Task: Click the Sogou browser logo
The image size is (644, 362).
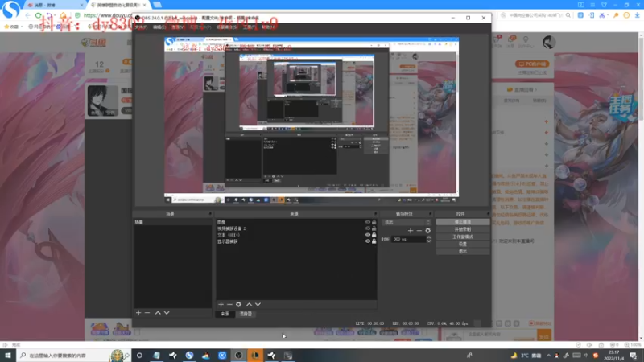Action: tap(10, 10)
